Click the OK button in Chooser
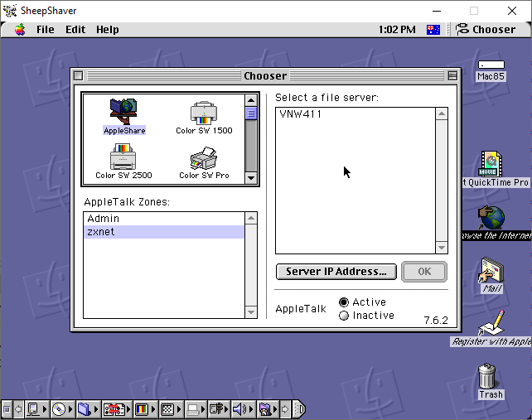Image resolution: width=532 pixels, height=420 pixels. coord(424,272)
